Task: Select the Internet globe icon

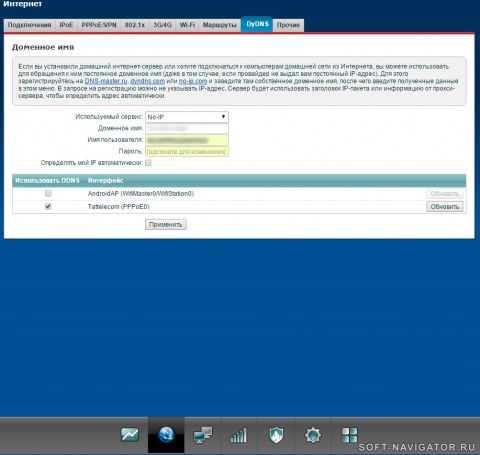Action: [166, 434]
